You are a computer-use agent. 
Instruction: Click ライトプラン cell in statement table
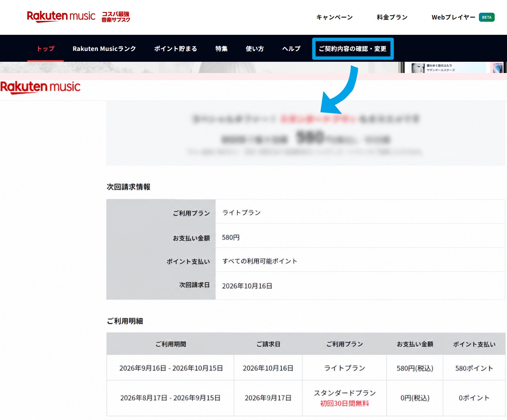[x=344, y=368]
